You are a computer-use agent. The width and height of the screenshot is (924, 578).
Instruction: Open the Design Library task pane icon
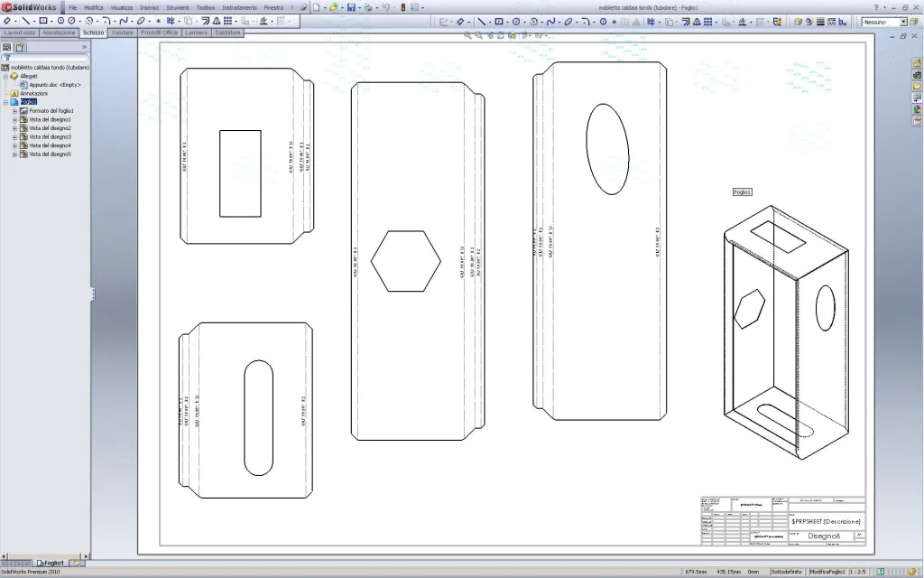917,75
